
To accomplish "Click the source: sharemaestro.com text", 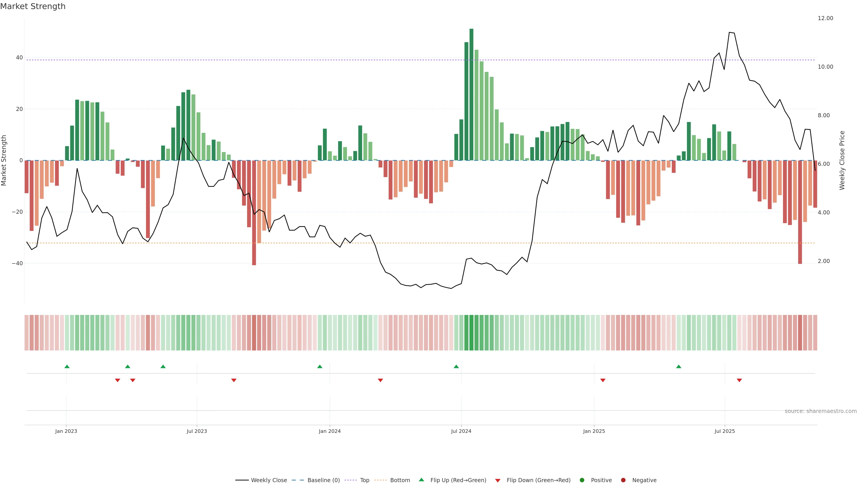I will point(821,411).
